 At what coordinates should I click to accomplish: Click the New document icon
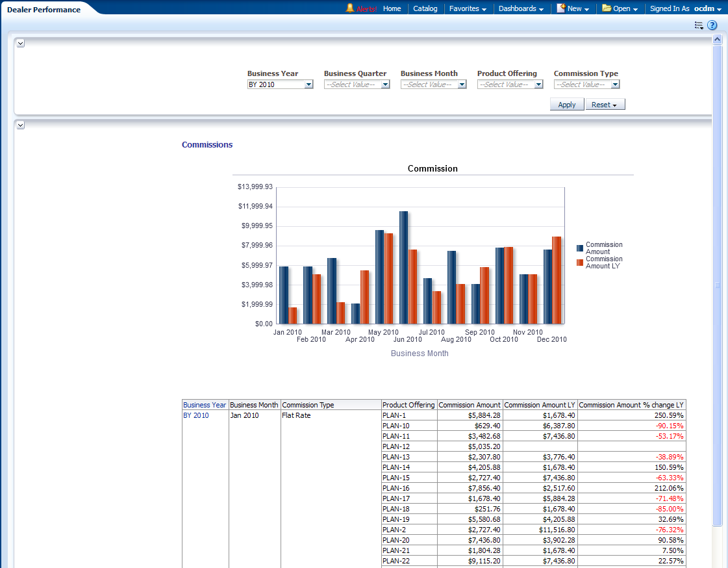pyautogui.click(x=562, y=8)
